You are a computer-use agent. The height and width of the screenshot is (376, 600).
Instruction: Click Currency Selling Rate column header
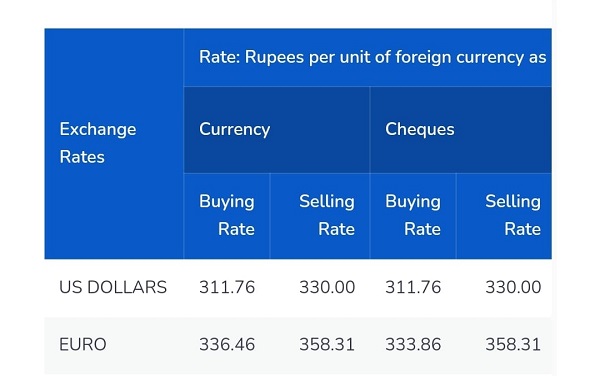point(320,216)
